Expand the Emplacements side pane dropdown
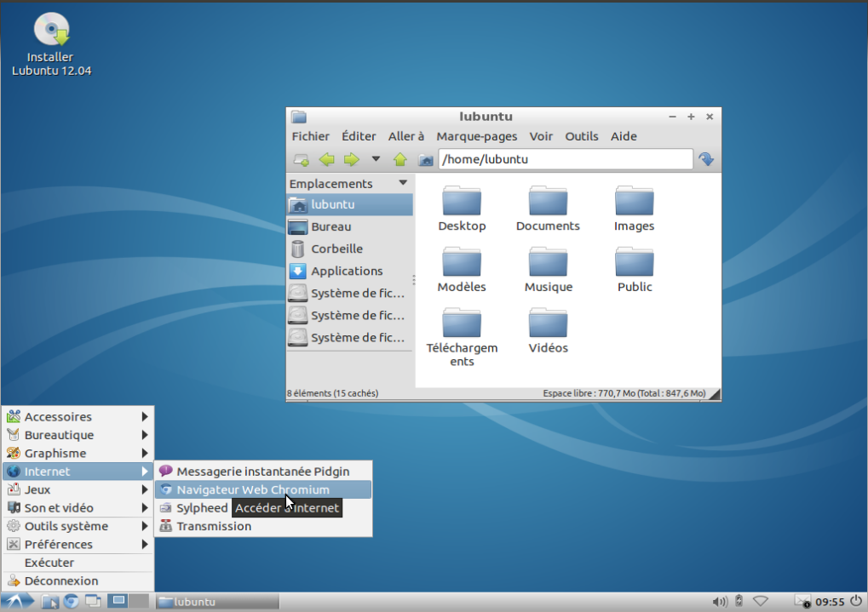This screenshot has width=868, height=612. click(x=403, y=183)
